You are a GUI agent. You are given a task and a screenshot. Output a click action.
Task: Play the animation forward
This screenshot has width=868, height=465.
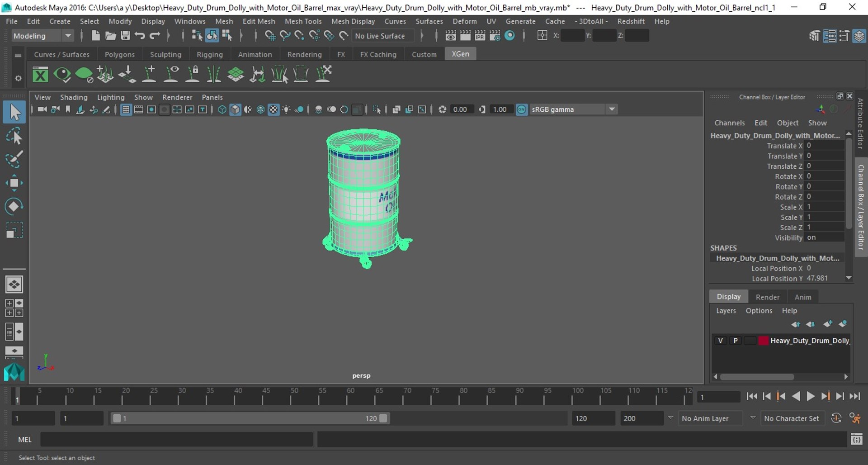(x=811, y=396)
